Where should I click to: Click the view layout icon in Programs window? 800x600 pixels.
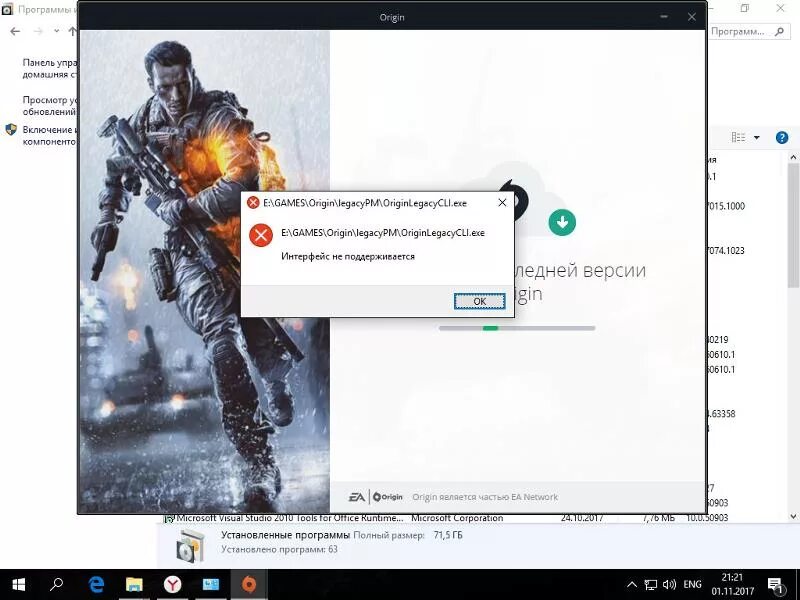738,137
